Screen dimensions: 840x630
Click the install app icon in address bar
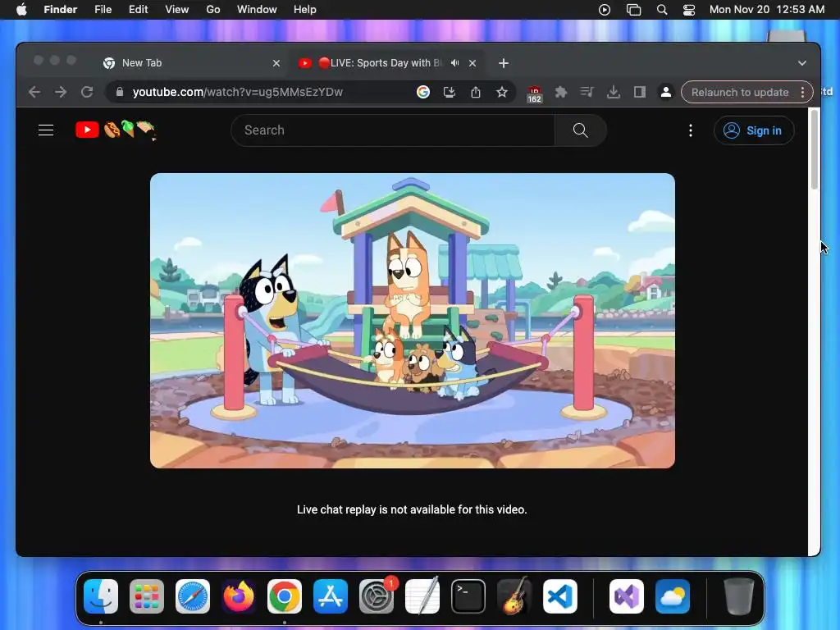coord(450,92)
